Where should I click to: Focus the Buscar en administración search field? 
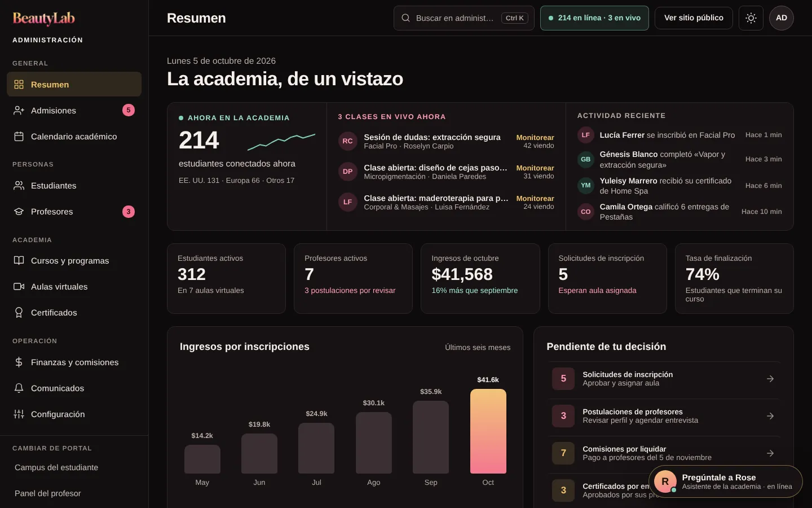464,18
